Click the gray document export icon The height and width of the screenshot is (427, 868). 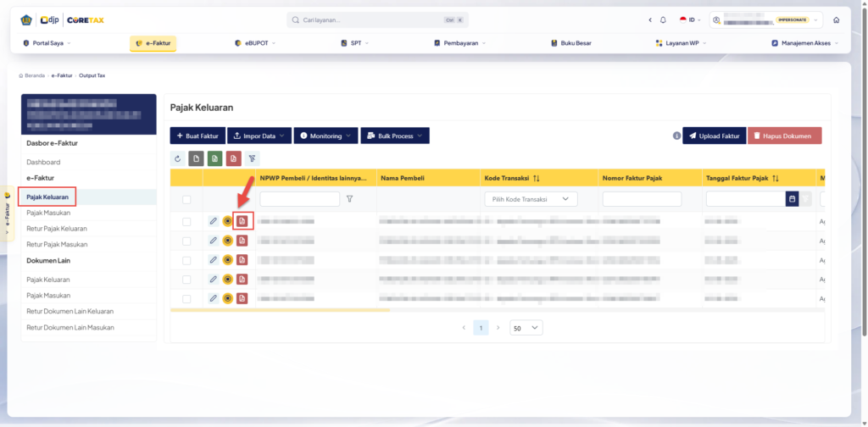196,158
